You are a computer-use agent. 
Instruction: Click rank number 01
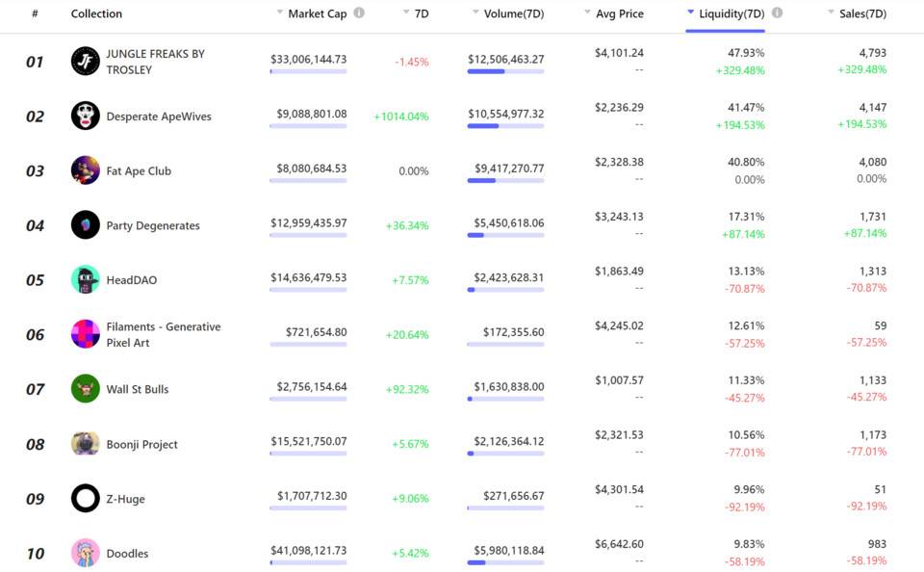tap(35, 62)
